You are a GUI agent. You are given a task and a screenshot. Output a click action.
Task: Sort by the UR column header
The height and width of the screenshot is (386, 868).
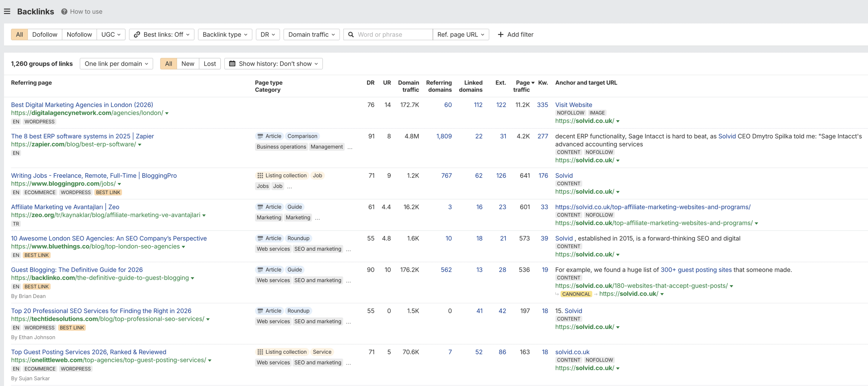pos(387,83)
